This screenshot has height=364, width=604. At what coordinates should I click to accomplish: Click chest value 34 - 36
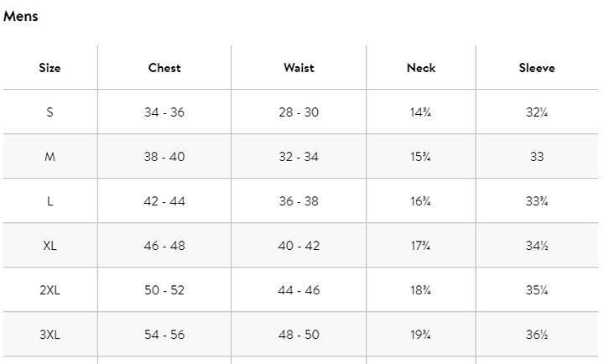pyautogui.click(x=164, y=112)
